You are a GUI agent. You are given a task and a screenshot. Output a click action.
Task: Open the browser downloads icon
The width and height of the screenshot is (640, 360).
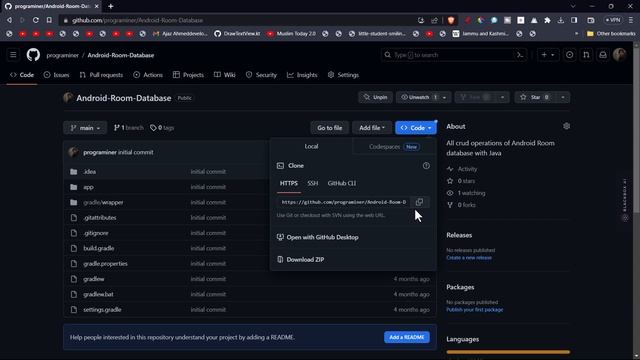pos(561,20)
